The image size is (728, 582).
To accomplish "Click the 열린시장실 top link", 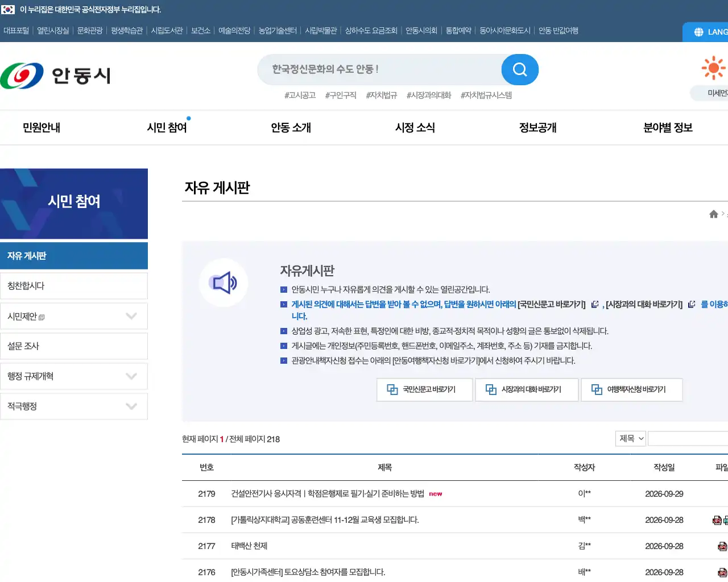I will 53,31.
